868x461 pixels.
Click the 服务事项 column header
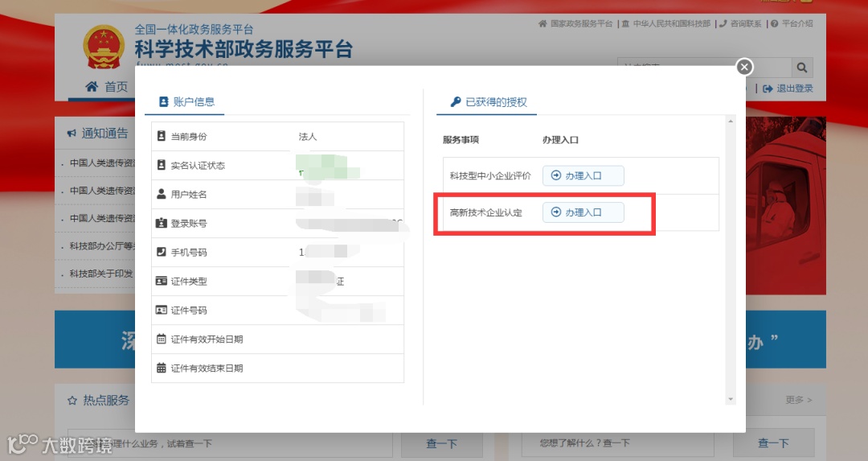point(461,140)
